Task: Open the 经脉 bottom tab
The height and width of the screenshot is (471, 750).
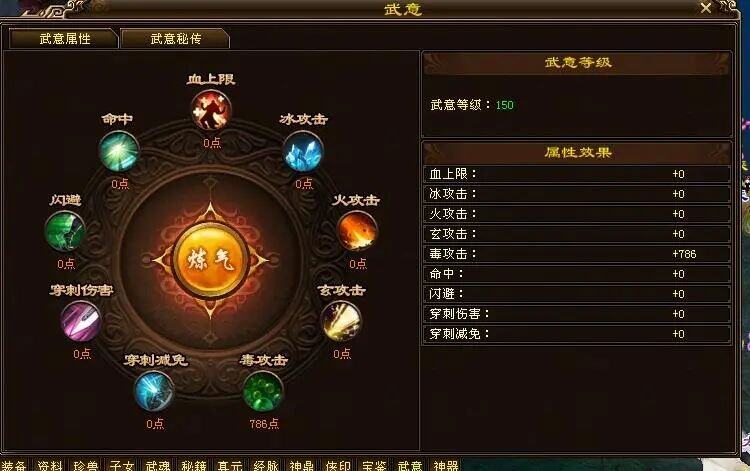Action: click(266, 465)
